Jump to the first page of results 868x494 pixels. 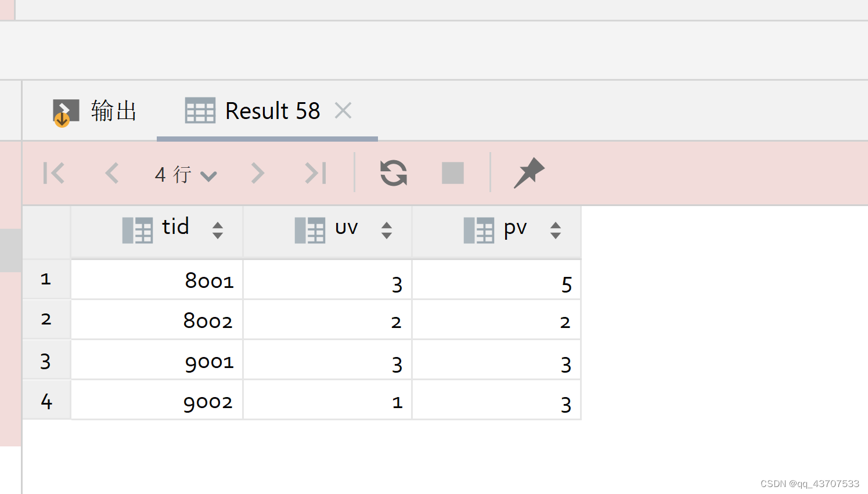click(53, 172)
